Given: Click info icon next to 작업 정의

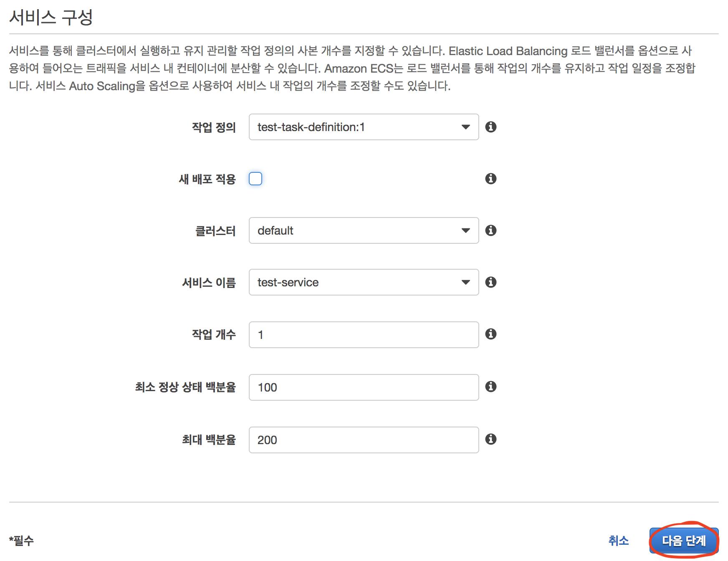Looking at the screenshot, I should (x=491, y=127).
